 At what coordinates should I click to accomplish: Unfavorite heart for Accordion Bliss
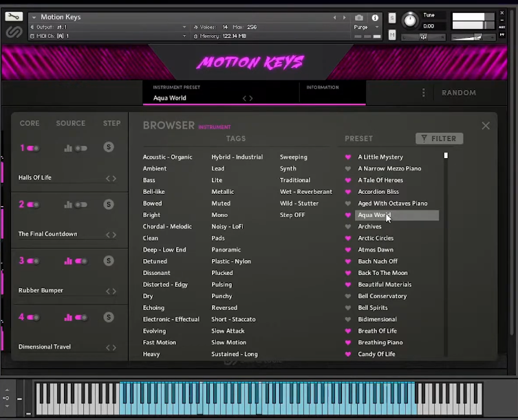click(348, 192)
